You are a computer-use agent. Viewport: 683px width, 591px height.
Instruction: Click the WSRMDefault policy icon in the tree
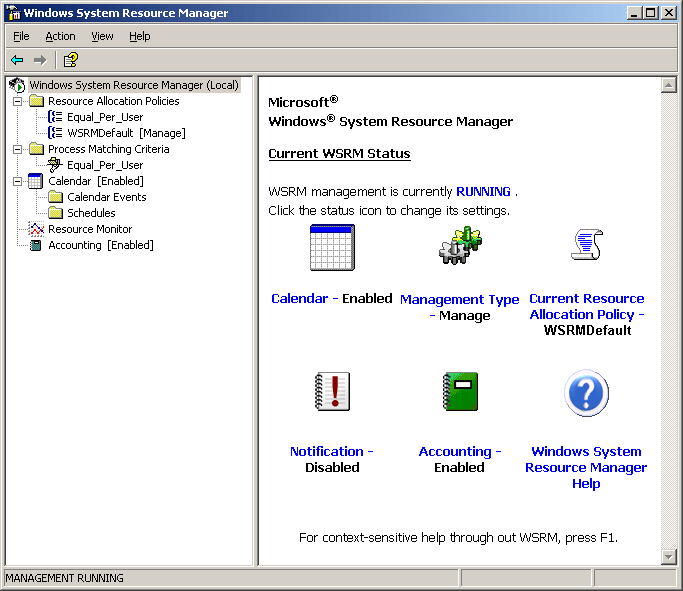point(55,133)
